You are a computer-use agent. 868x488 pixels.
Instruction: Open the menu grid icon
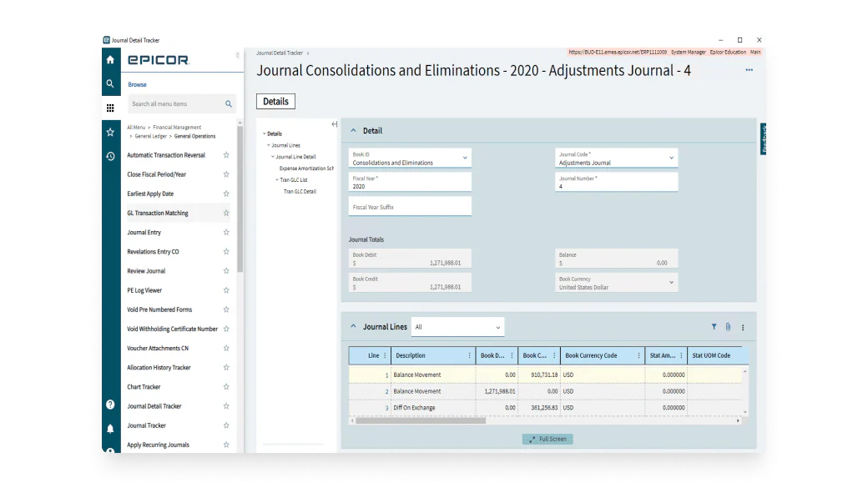pos(110,108)
